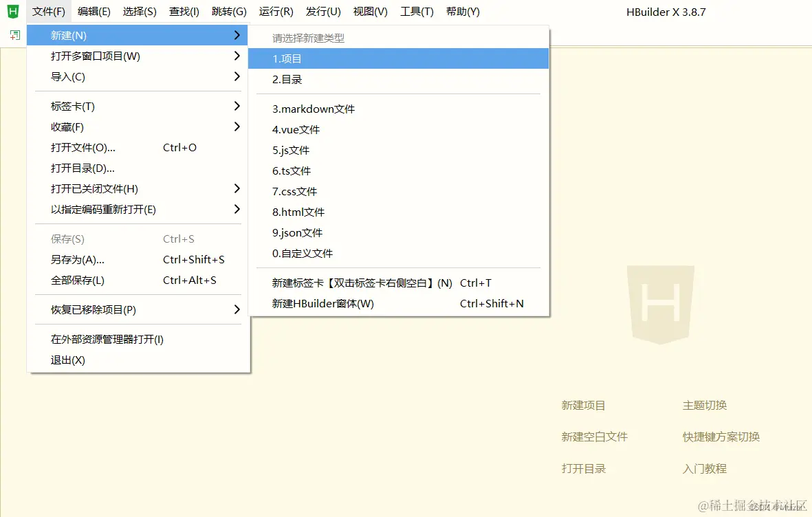The image size is (812, 517).
Task: Select 新建(N) in the File menu
Action: point(138,35)
